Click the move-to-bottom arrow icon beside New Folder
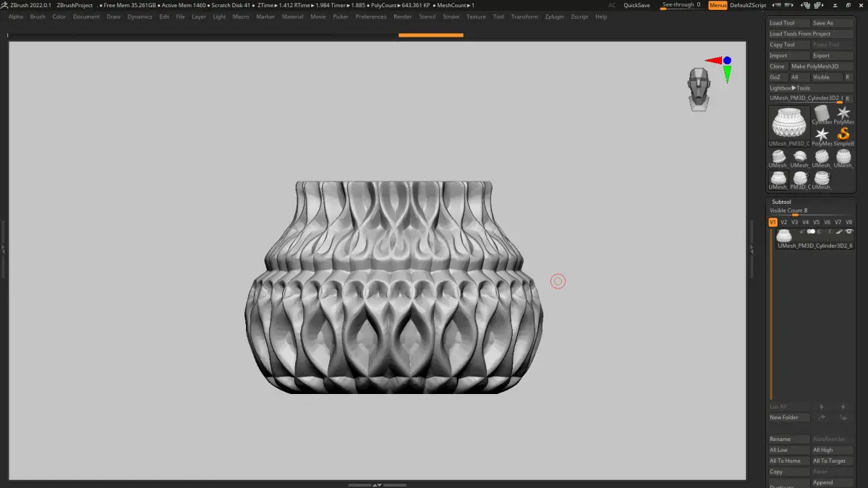The image size is (868, 488). 843,417
